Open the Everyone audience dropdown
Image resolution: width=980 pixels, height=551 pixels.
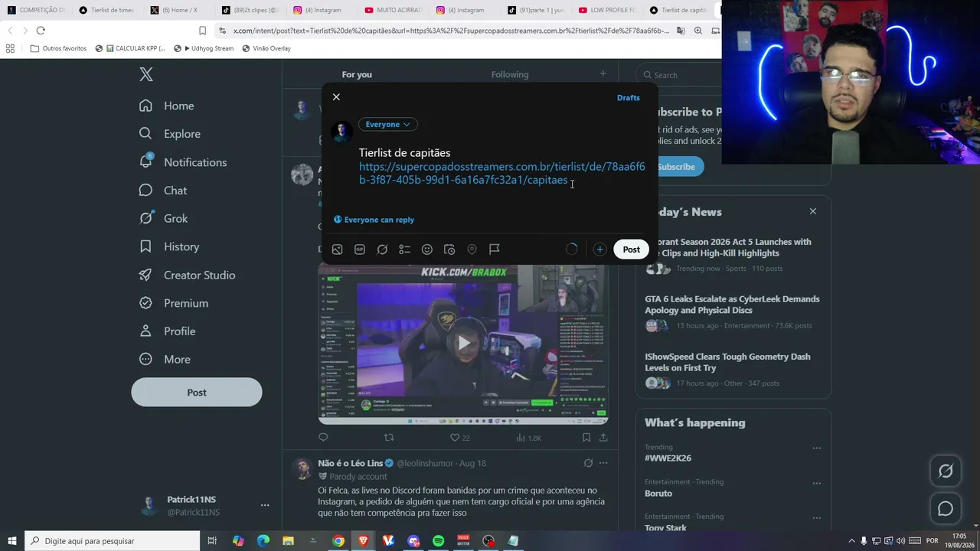[387, 124]
